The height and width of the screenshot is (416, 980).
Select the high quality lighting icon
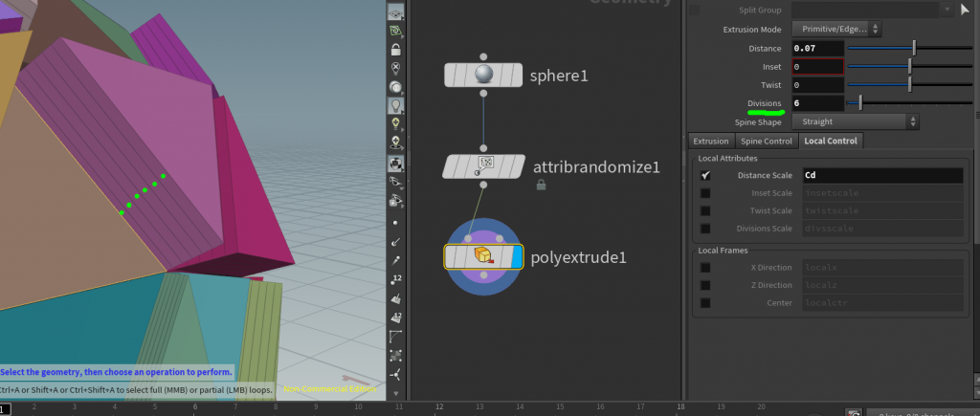(395, 124)
